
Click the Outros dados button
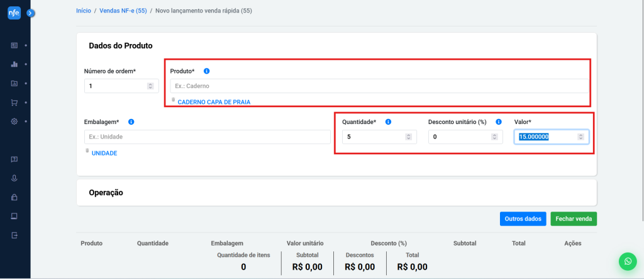coord(523,219)
